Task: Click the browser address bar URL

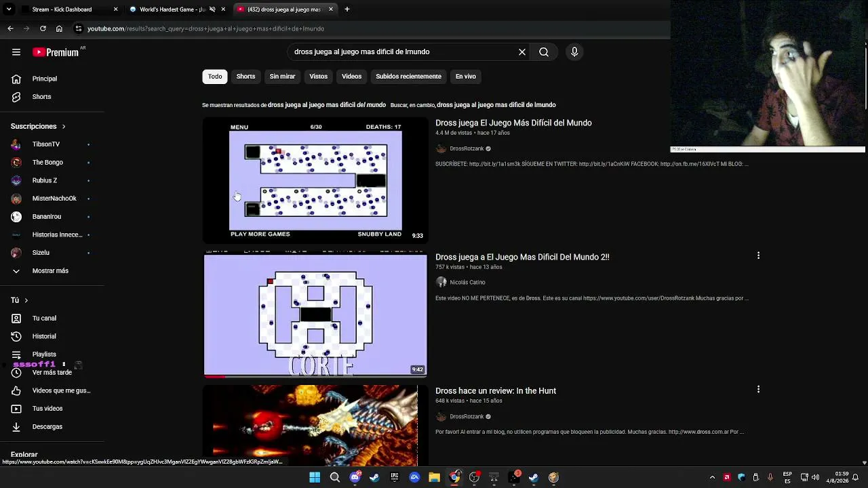Action: click(205, 28)
